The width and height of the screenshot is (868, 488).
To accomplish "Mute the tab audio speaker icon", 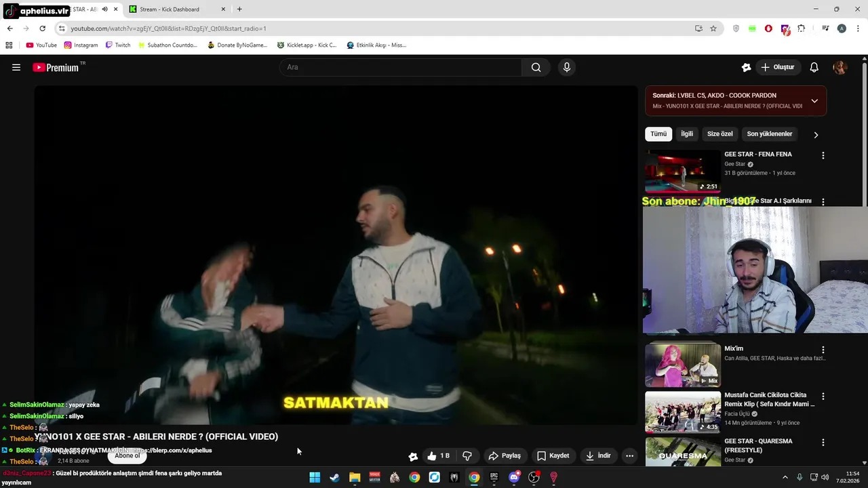I will pos(104,9).
